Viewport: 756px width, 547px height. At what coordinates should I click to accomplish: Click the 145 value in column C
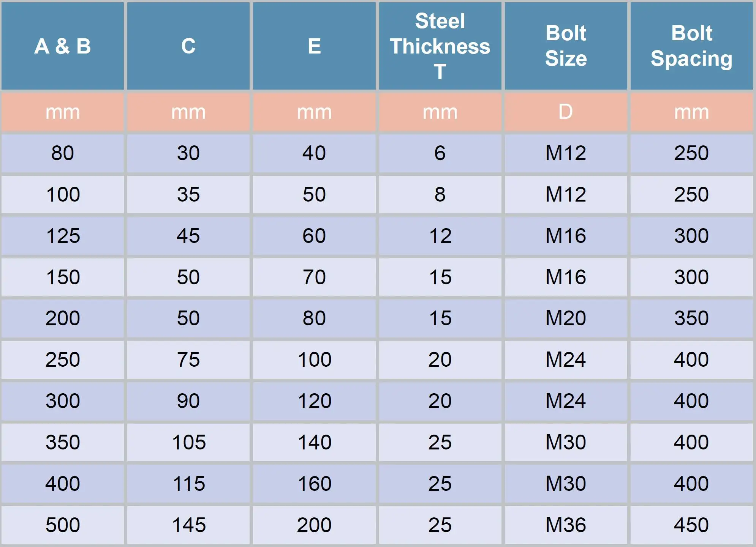tap(188, 525)
